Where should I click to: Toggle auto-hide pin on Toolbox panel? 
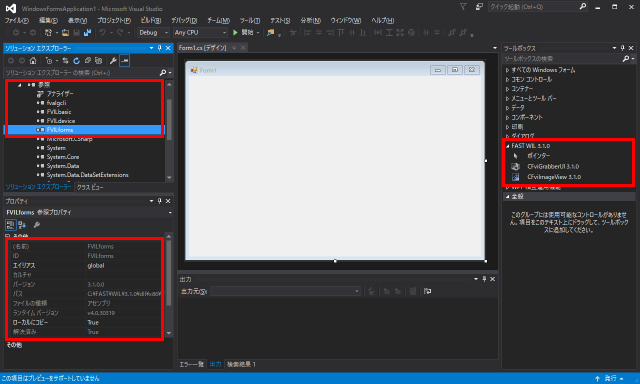pyautogui.click(x=623, y=48)
